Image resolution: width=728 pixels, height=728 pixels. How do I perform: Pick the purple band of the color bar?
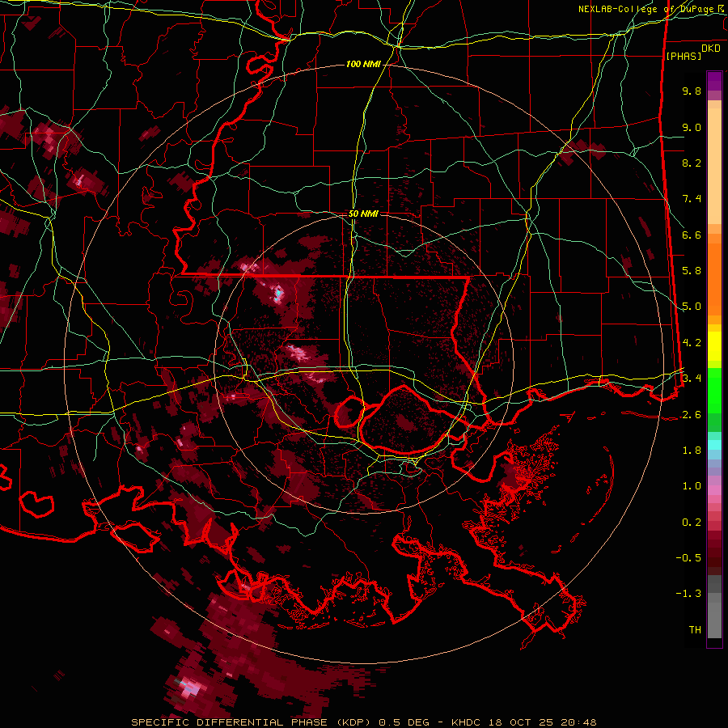click(714, 81)
